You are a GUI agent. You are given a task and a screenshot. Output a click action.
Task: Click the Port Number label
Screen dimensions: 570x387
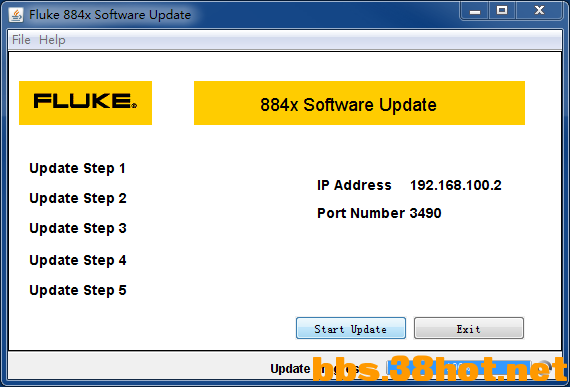[x=361, y=213]
